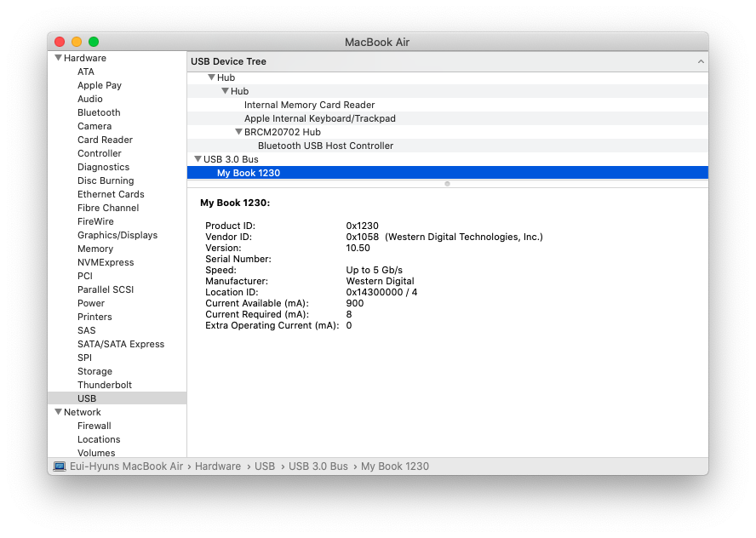Toggle sort chevron in USB Device Tree header
Screen dimensions: 756x538
pos(701,61)
